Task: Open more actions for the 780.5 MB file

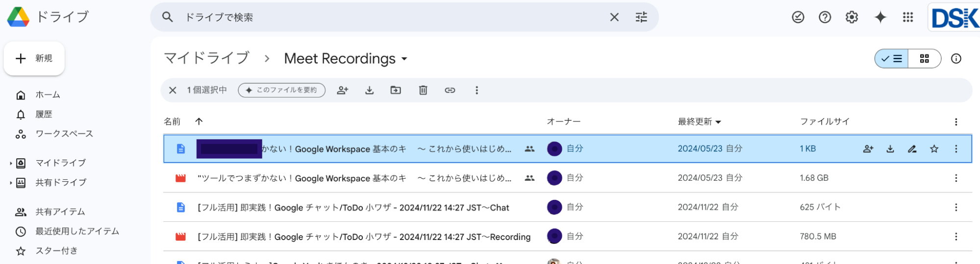Action: pos(956,237)
